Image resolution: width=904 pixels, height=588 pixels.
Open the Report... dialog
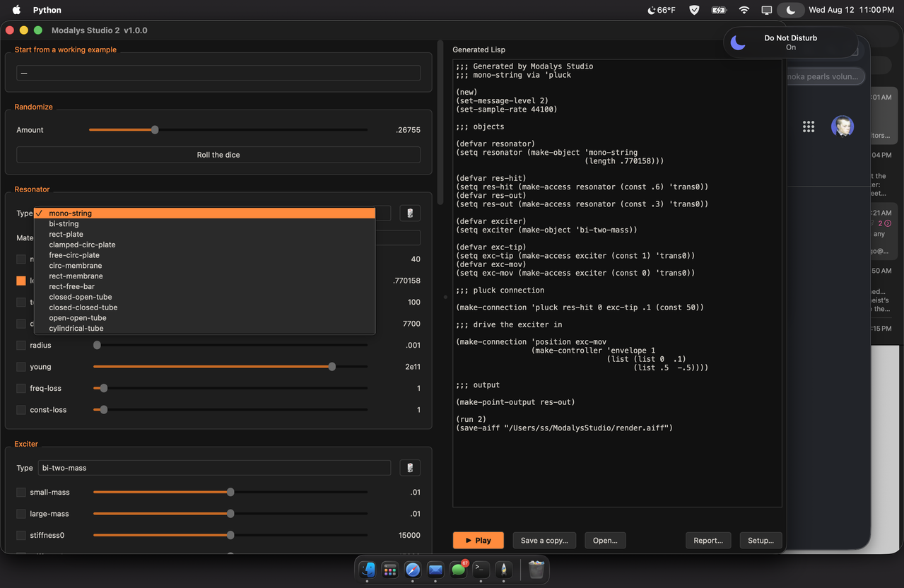click(x=708, y=541)
